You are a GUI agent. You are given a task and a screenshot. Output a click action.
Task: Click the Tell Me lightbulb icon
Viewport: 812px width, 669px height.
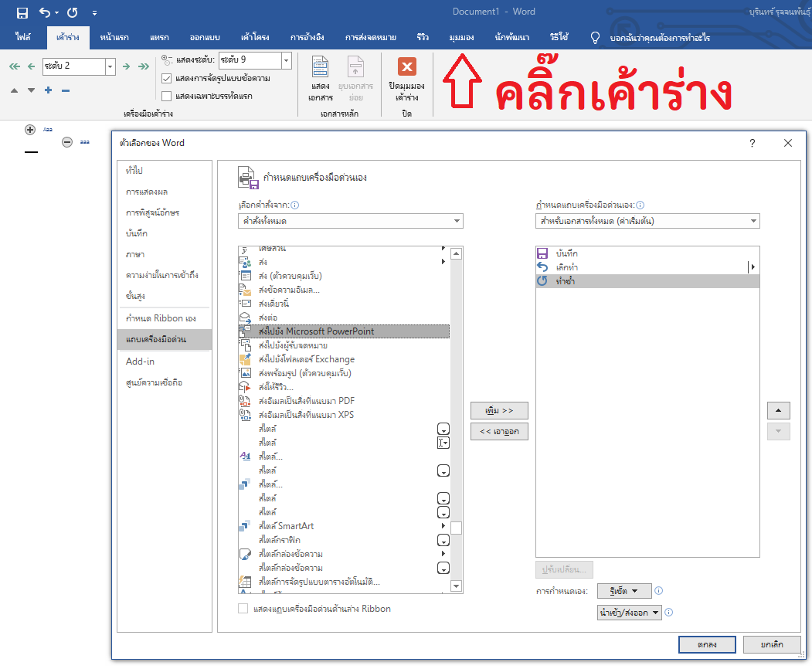pyautogui.click(x=595, y=37)
